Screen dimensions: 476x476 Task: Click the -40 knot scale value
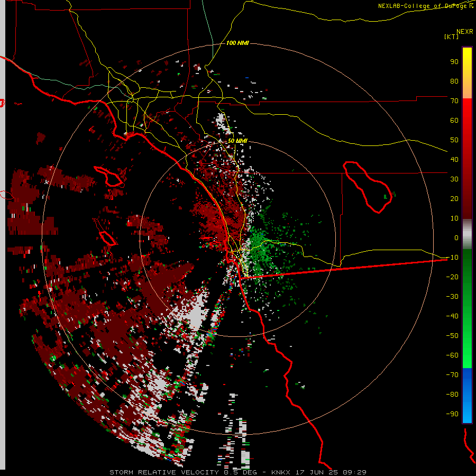pyautogui.click(x=452, y=316)
